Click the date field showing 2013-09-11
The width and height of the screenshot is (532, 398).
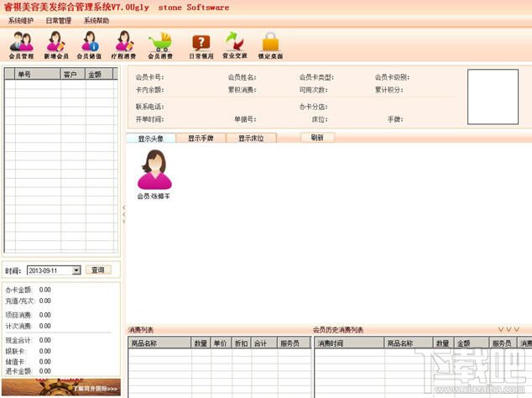[x=50, y=270]
